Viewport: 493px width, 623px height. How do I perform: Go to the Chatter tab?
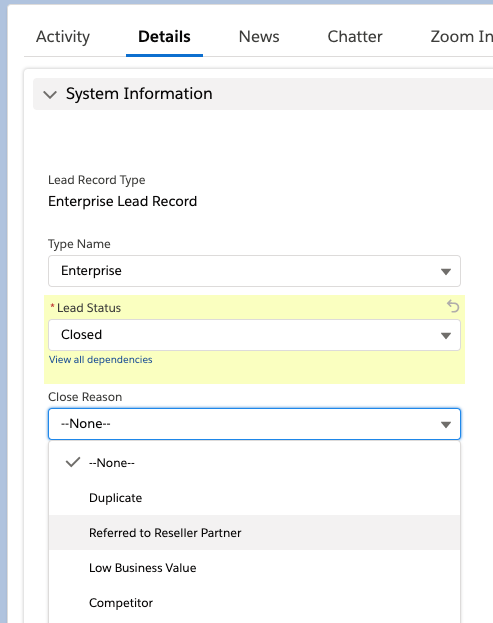tap(355, 37)
